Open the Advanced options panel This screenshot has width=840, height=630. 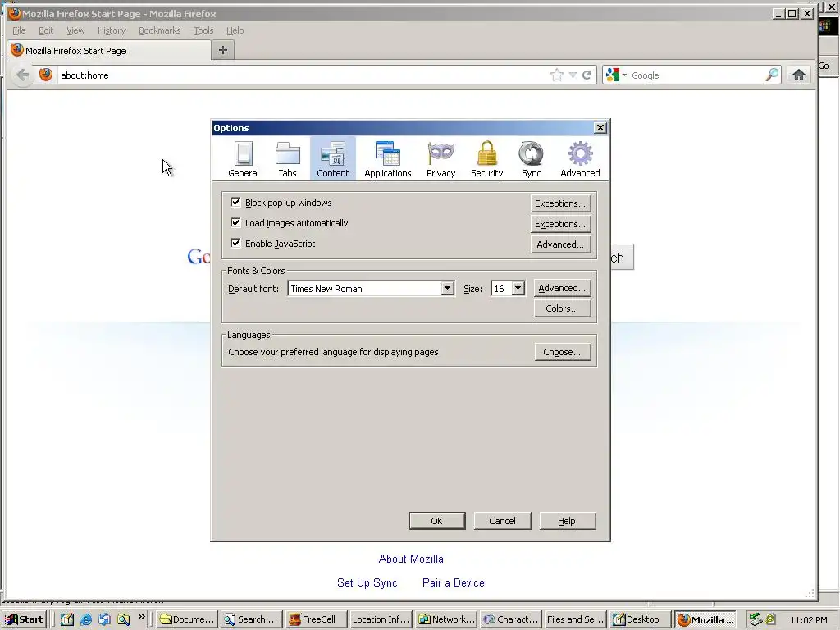(x=580, y=158)
